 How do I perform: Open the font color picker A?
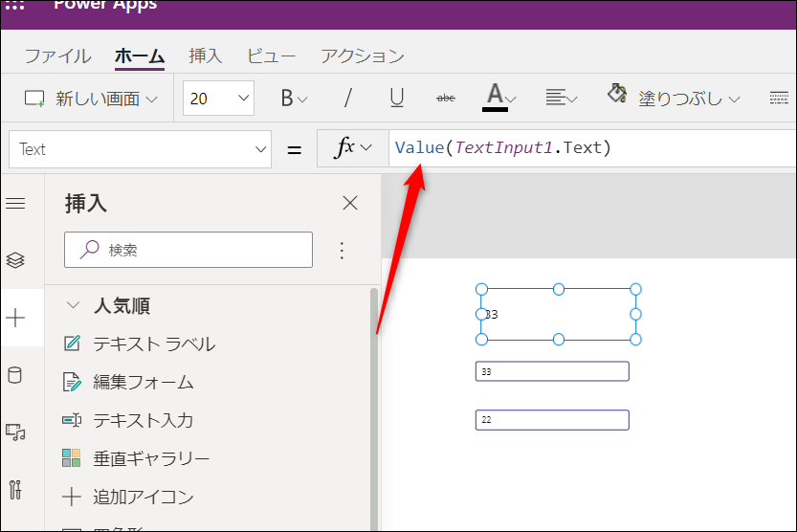click(495, 97)
